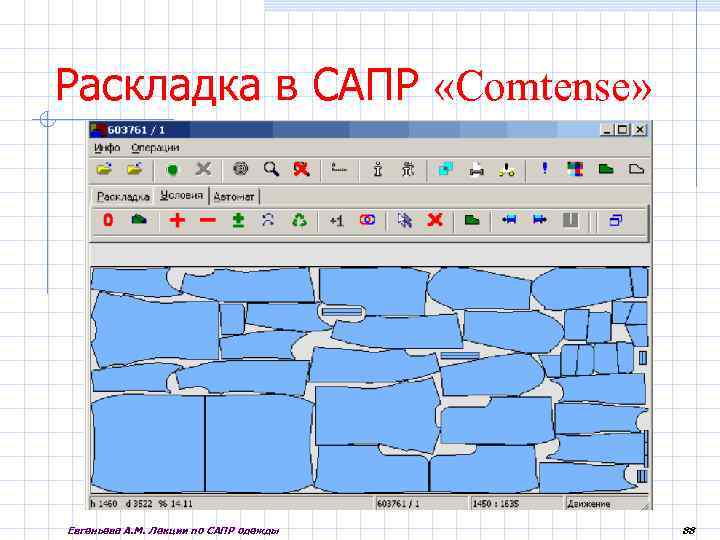Screen dimensions: 720x540
Task: Click the window title '603761 / 1'
Action: pos(136,130)
